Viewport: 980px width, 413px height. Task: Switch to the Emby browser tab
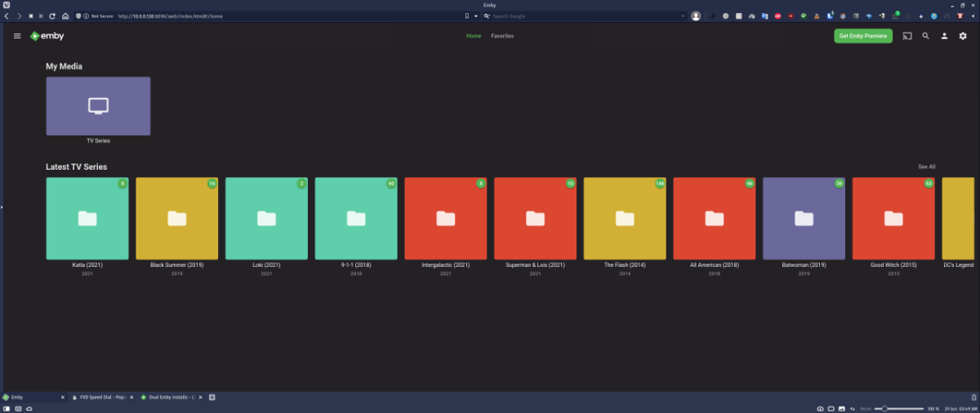coord(33,397)
